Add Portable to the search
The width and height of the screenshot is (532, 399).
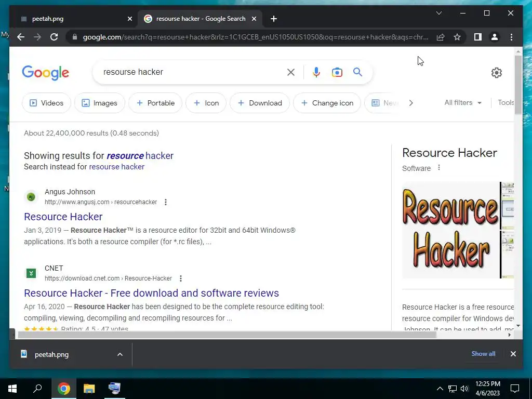click(155, 103)
